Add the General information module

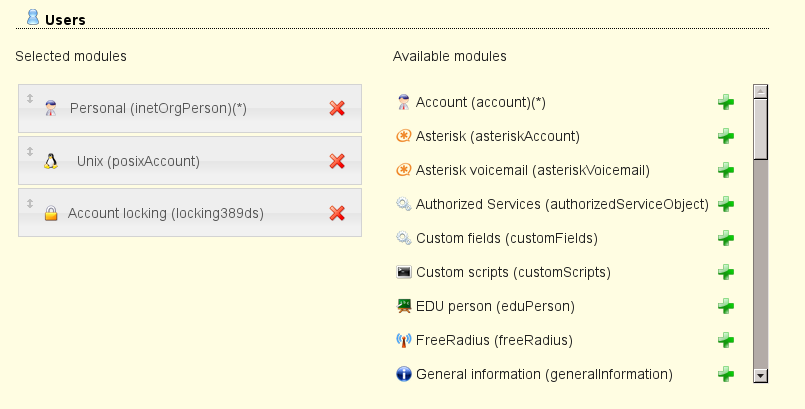point(726,374)
